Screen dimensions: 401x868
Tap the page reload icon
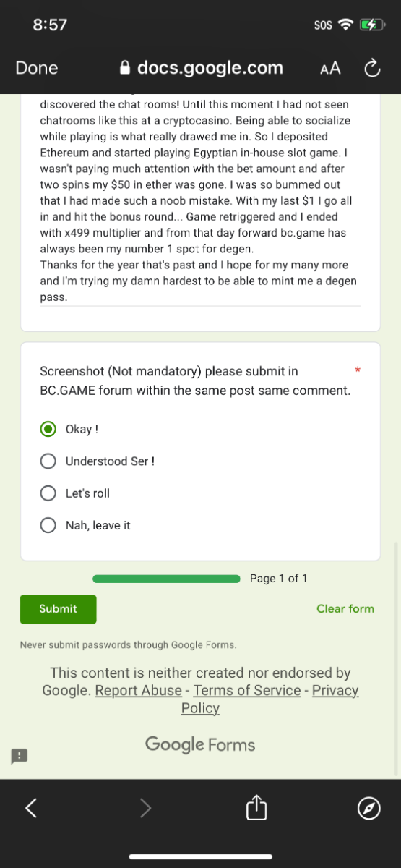tap(372, 68)
